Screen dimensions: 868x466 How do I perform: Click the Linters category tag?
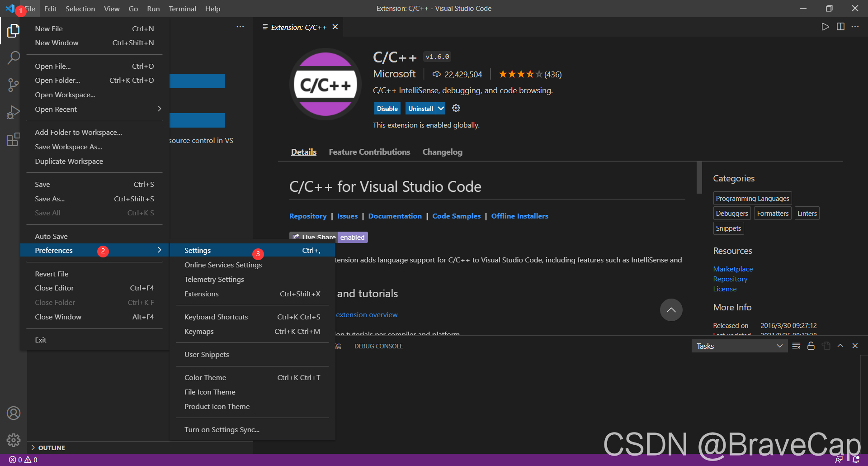(807, 213)
